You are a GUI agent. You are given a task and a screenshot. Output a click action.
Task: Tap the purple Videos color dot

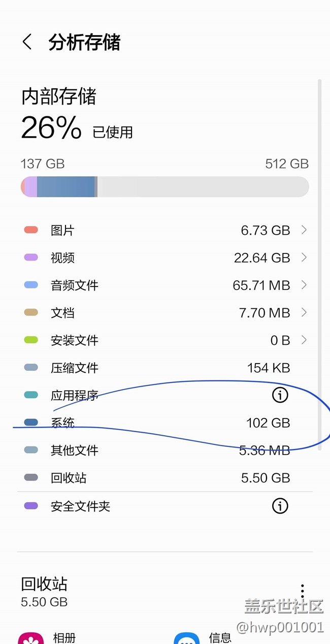tap(31, 257)
